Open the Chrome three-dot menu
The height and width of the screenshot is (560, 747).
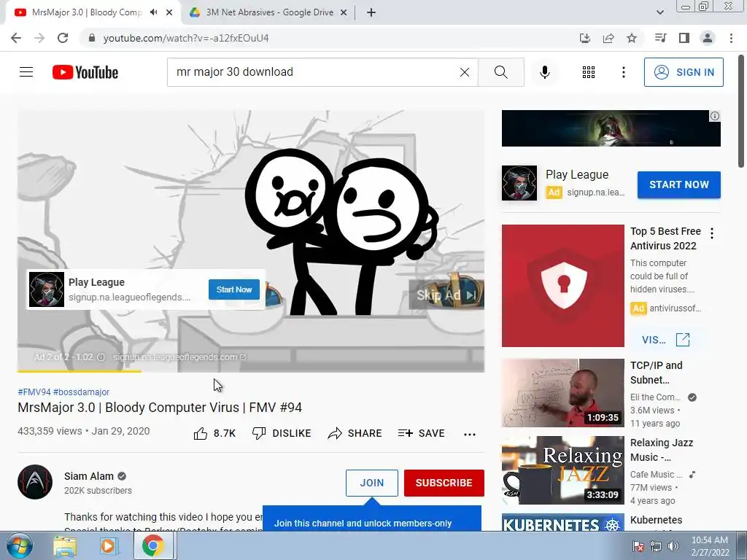click(731, 38)
